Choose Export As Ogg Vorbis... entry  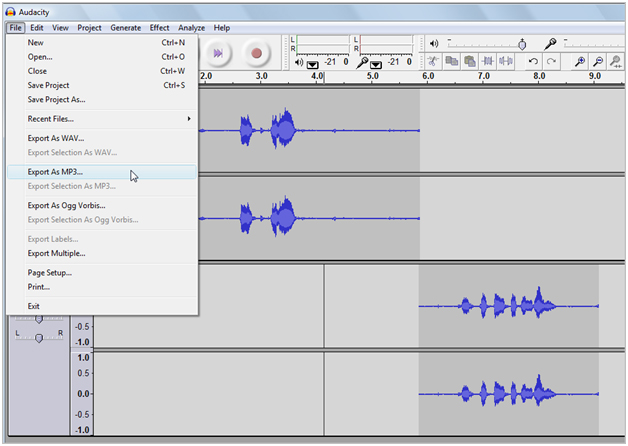coord(102,205)
